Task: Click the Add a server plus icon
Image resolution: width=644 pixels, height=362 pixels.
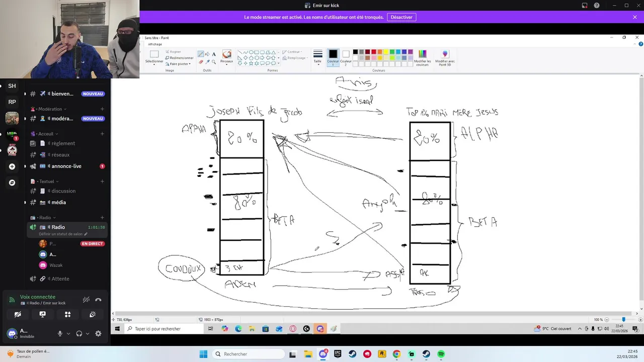Action: click(12, 166)
